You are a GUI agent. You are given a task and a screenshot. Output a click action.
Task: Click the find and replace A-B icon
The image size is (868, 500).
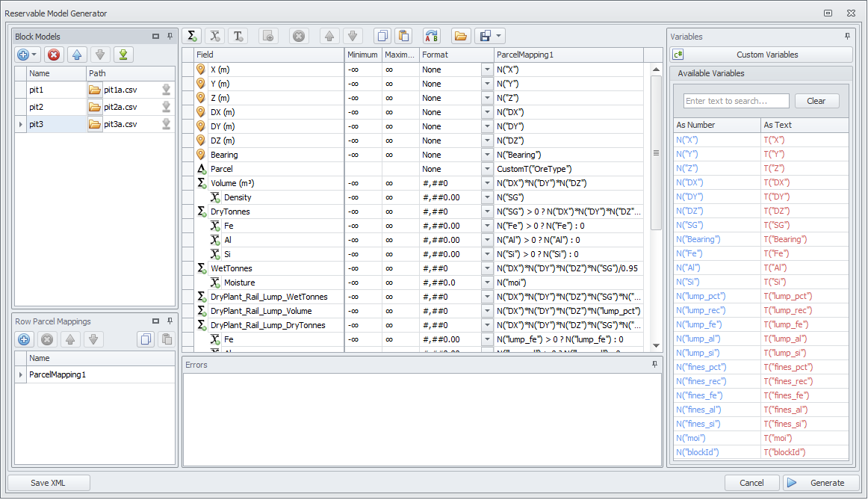432,36
